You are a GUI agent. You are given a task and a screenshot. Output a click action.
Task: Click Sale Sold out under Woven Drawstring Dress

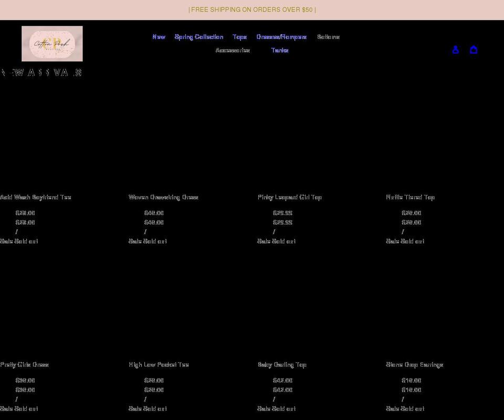(x=148, y=241)
